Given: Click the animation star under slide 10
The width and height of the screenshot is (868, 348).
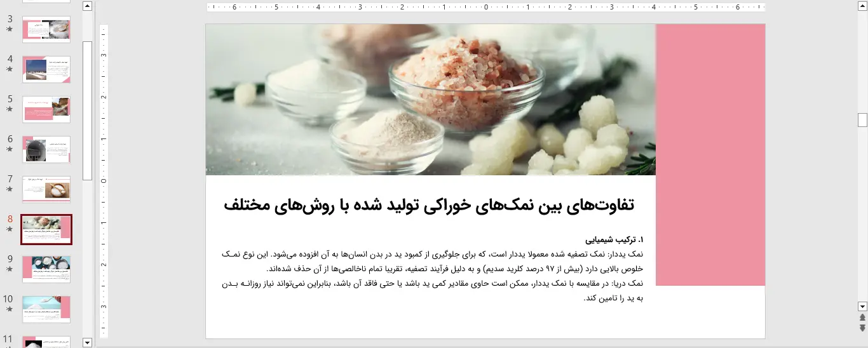Looking at the screenshot, I should (x=10, y=309).
